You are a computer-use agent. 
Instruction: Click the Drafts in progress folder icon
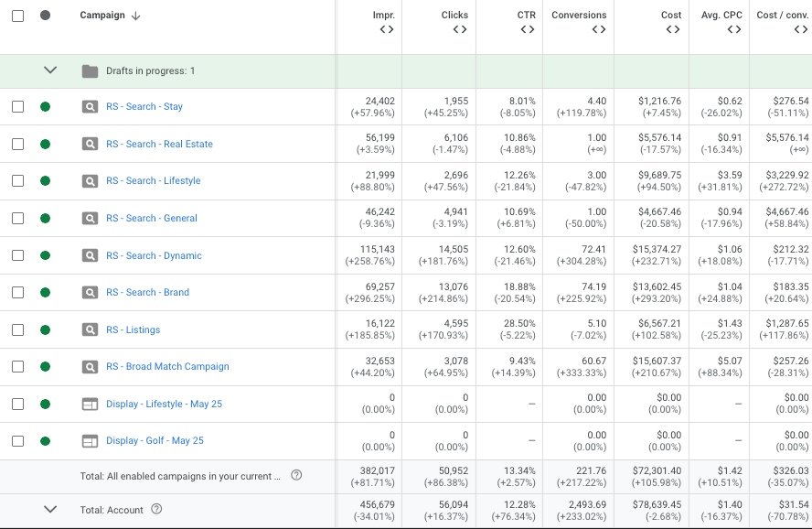[91, 71]
